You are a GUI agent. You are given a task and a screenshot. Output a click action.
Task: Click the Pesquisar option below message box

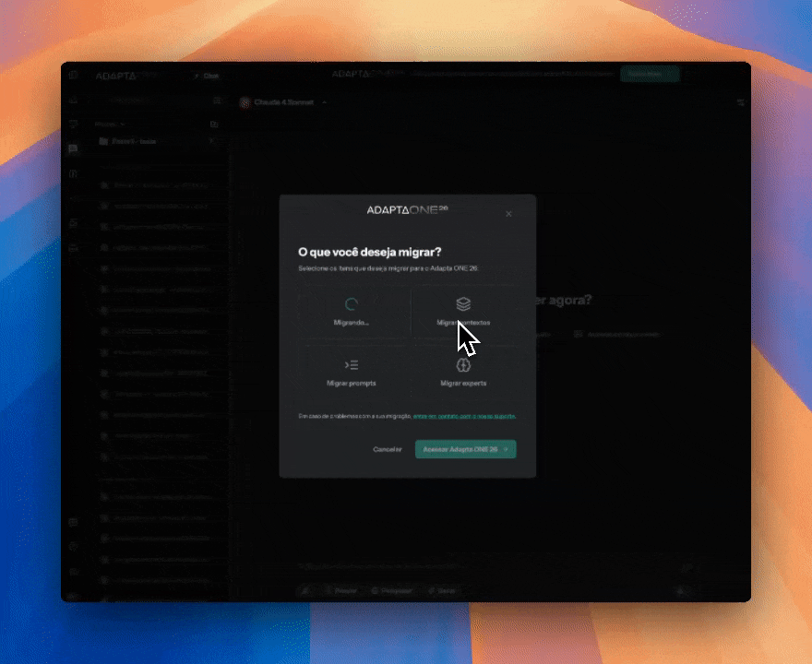point(391,590)
